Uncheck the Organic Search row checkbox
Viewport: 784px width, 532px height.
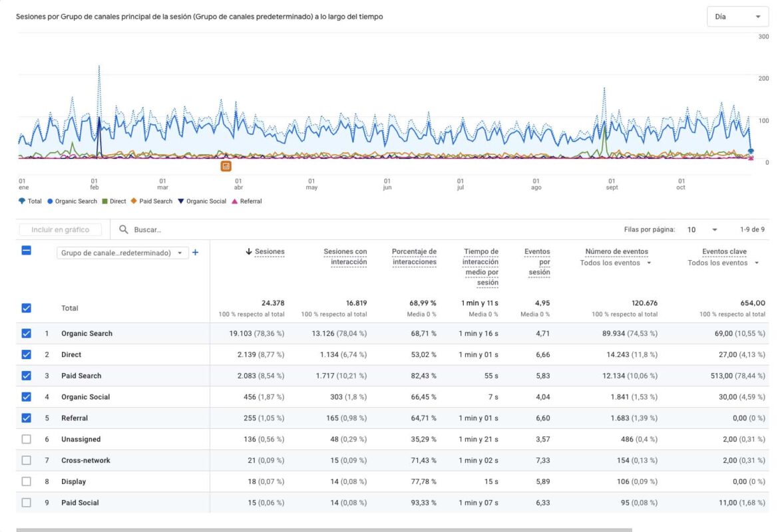point(26,333)
